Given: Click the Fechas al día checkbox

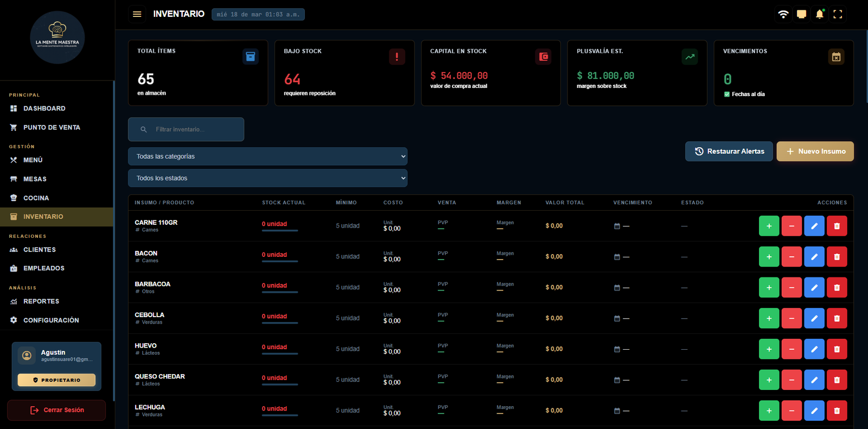Looking at the screenshot, I should coord(727,94).
